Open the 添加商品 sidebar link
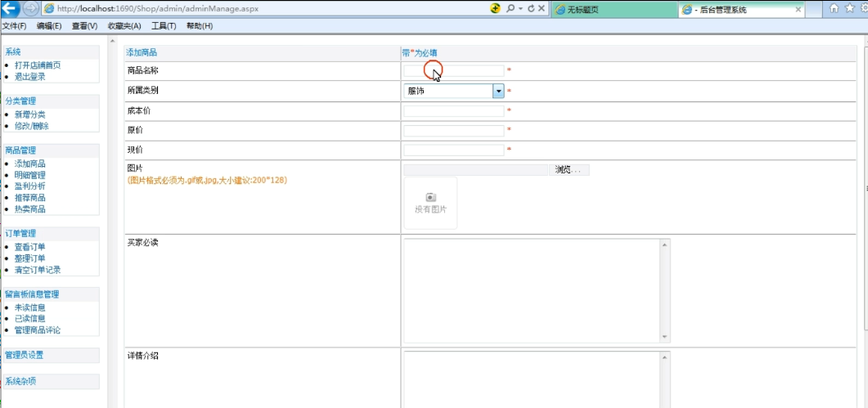Viewport: 868px width, 408px height. tap(30, 164)
